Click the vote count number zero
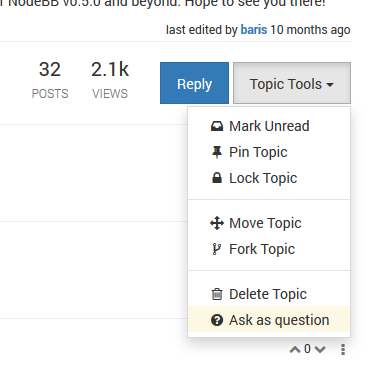Image resolution: width=383 pixels, height=368 pixels. tap(307, 349)
